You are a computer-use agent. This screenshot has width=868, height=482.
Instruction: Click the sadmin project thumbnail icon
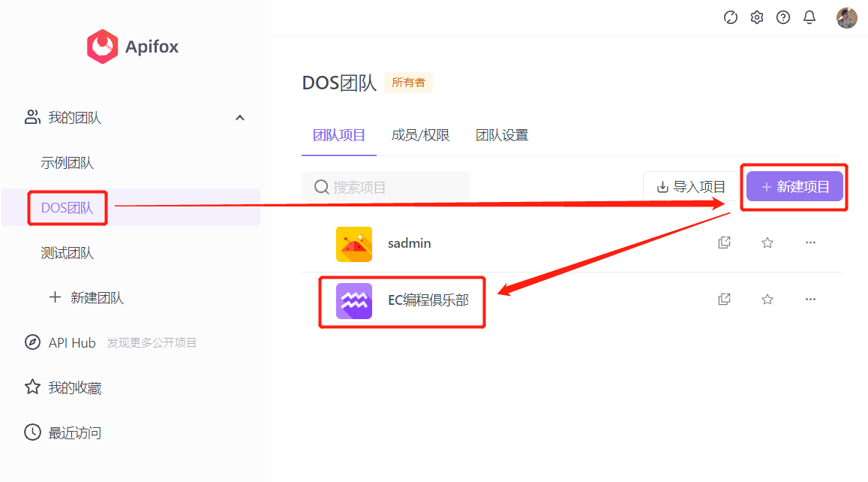tap(353, 243)
